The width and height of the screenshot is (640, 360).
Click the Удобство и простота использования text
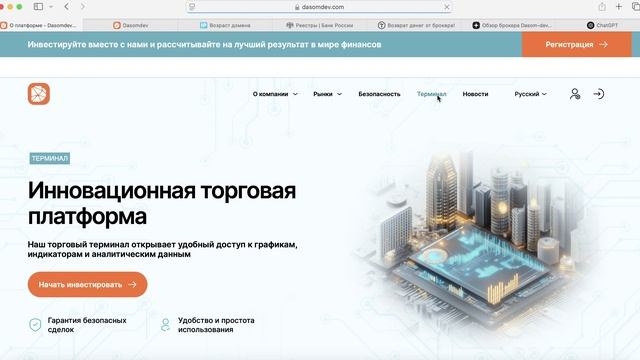pyautogui.click(x=216, y=325)
